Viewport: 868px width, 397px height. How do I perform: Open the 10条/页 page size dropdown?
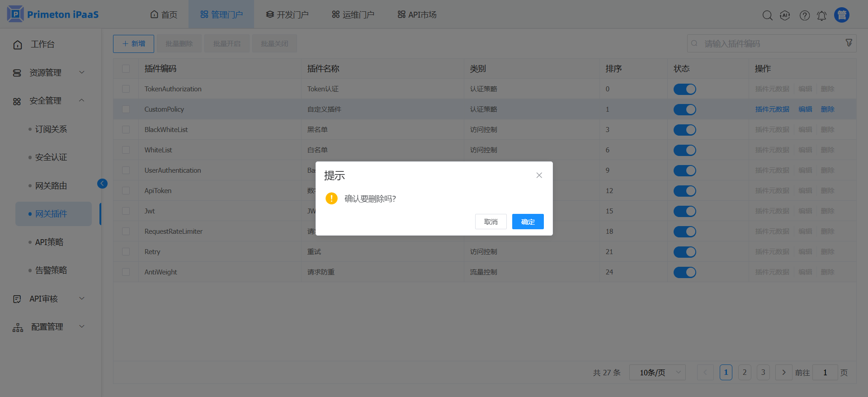coord(657,373)
